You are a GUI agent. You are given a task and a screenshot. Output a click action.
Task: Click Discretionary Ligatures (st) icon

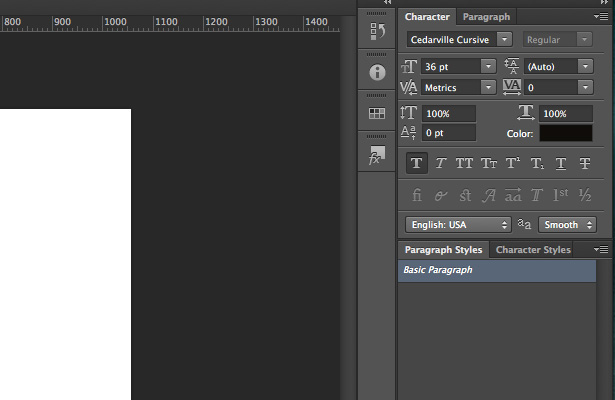pyautogui.click(x=465, y=195)
